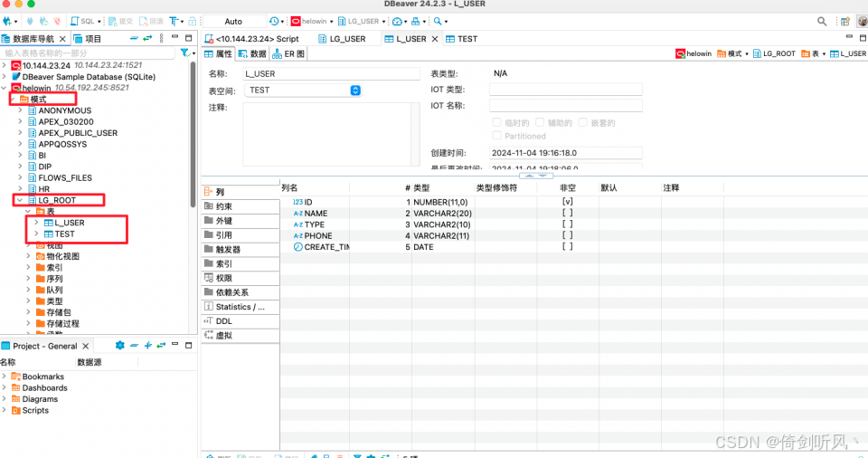This screenshot has width=868, height=458.
Task: Switch to the 数据 tab
Action: tap(252, 53)
